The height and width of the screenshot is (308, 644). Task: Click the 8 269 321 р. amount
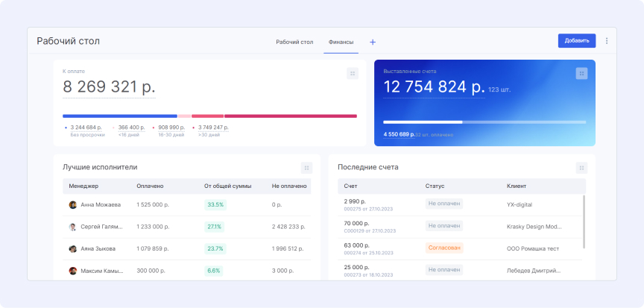[109, 87]
